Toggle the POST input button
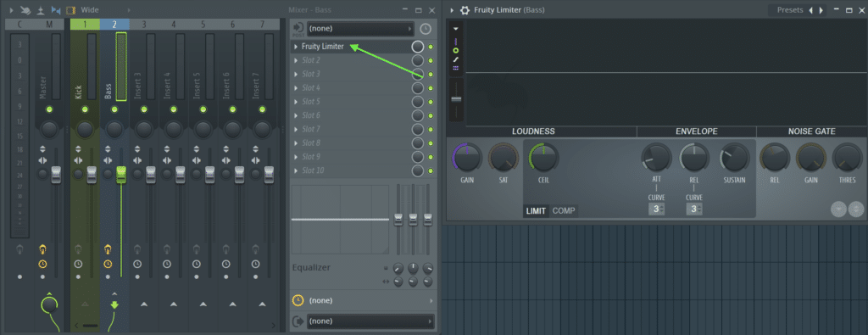 [x=298, y=30]
